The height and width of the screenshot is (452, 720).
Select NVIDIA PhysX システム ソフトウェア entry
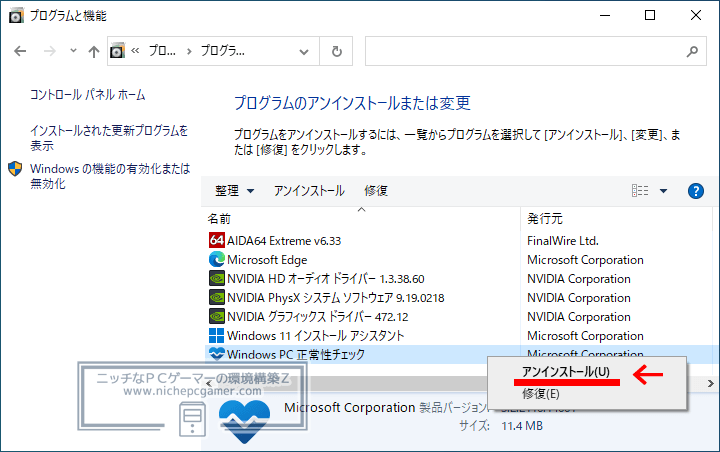(336, 298)
